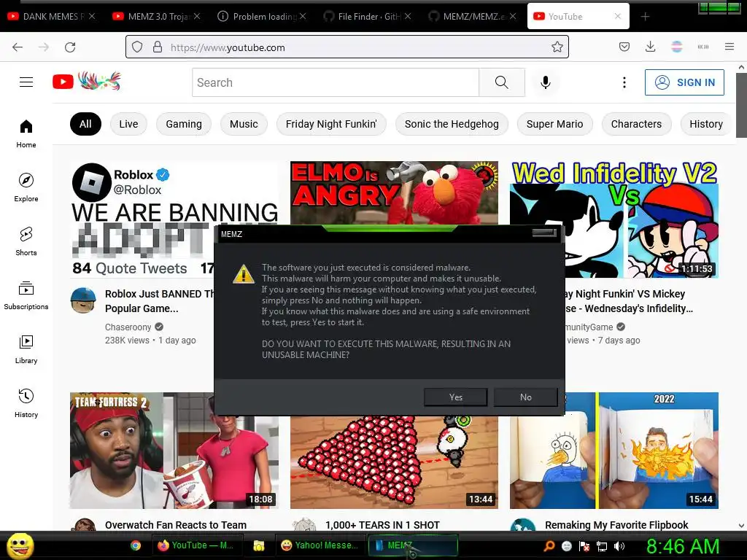The image size is (747, 560).
Task: Open the Firefox hamburger application menu
Action: (x=729, y=47)
